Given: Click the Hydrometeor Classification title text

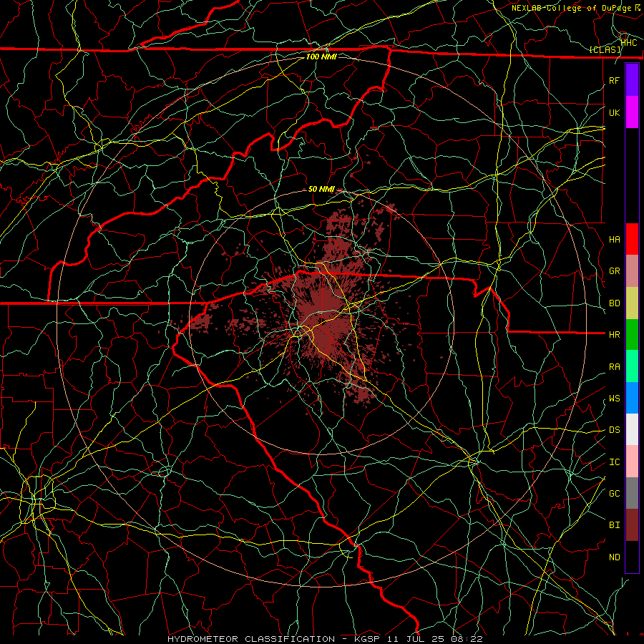Looking at the screenshot, I should pos(251,639).
